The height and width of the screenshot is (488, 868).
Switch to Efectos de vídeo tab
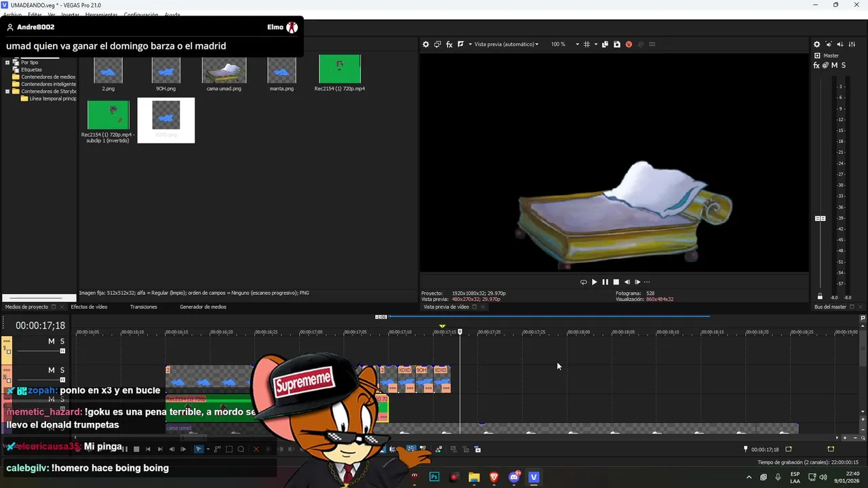pos(89,307)
